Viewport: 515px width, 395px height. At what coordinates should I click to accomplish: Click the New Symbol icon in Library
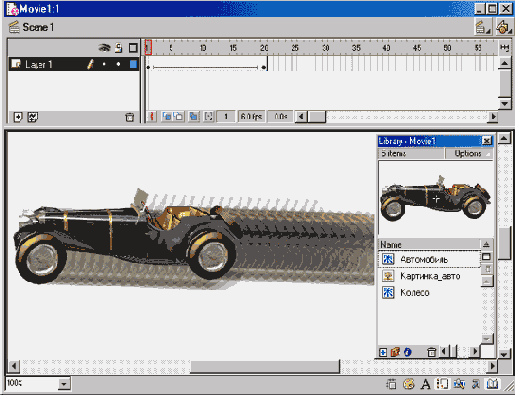(383, 352)
